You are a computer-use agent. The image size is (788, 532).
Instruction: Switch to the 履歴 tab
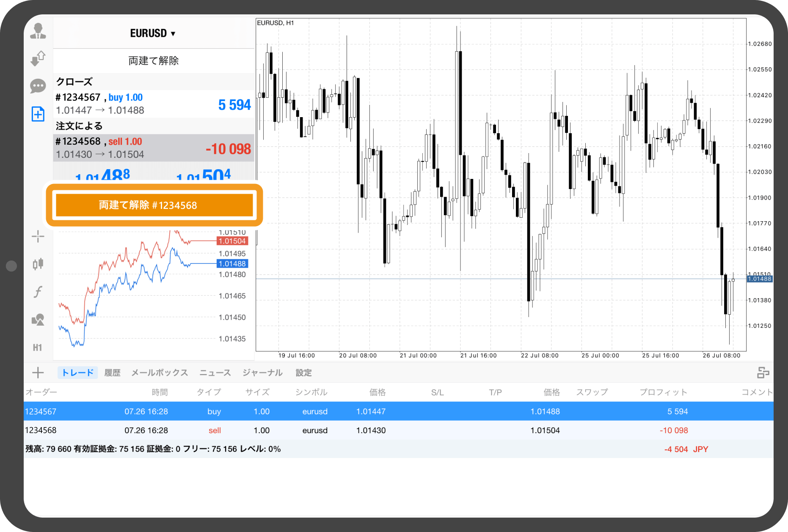tap(112, 373)
